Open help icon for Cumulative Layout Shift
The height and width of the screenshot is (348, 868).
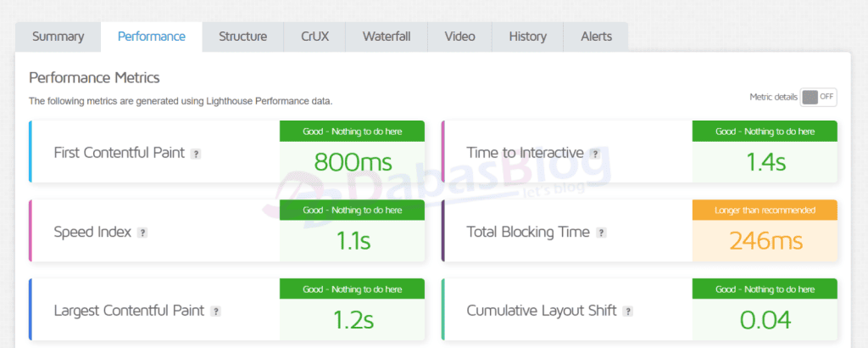[628, 312]
